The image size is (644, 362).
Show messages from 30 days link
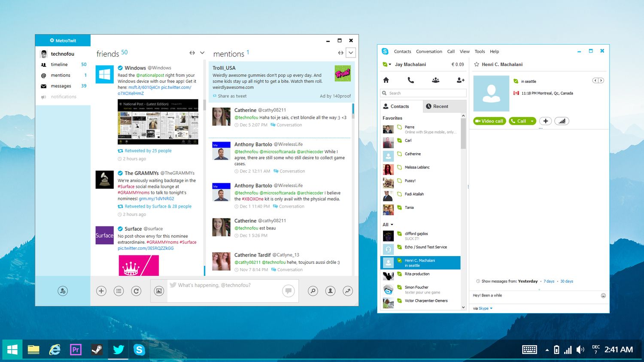point(567,281)
